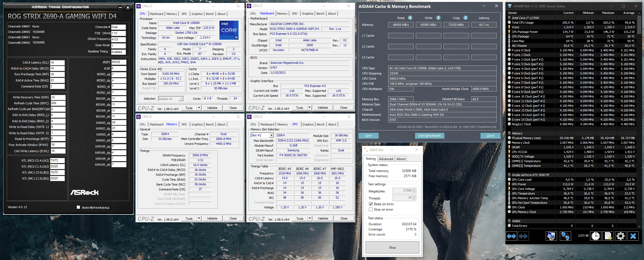Click the Threads spinner arrows in RAM Test

tap(414, 198)
